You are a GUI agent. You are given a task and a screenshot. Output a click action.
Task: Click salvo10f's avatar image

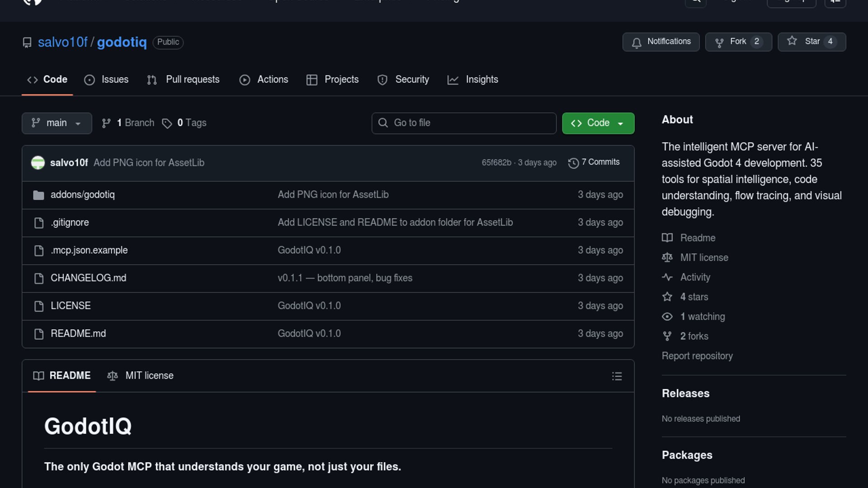click(x=38, y=163)
